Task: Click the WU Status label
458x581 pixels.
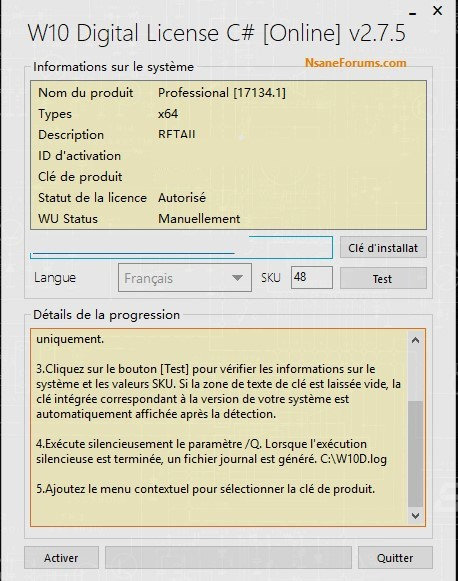Action: pos(68,219)
